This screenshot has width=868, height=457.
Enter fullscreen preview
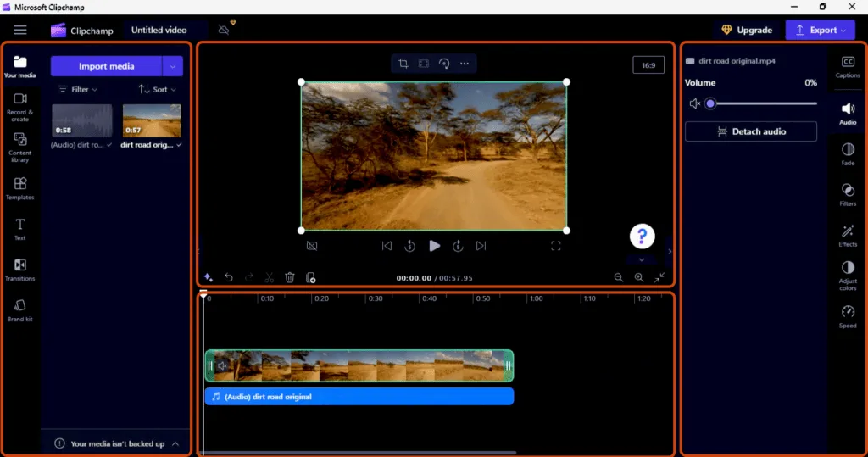556,246
